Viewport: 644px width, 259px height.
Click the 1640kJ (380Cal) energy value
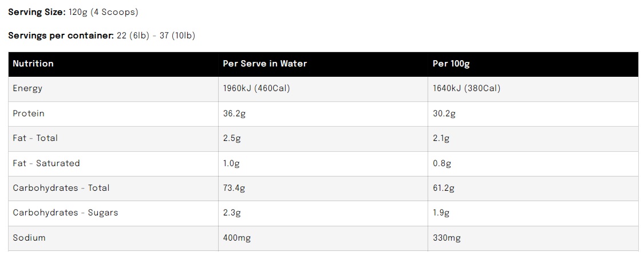coord(466,89)
